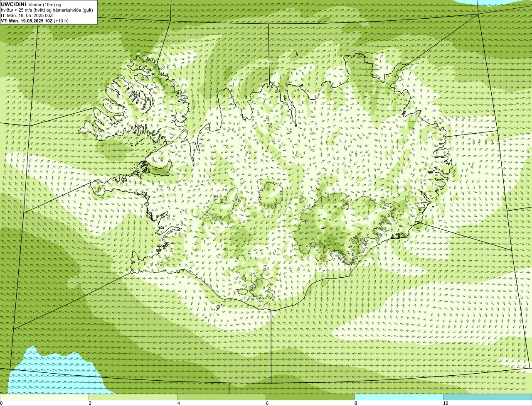Click the title text 'UWC/DINI: Vindur (10m) og'
532x406 pixels.
31,4
